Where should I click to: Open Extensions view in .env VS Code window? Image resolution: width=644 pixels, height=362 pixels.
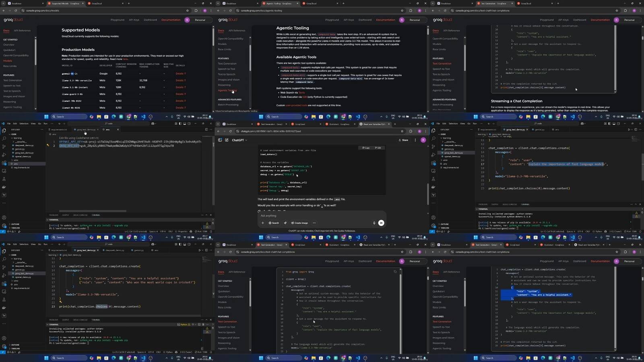click(4, 163)
